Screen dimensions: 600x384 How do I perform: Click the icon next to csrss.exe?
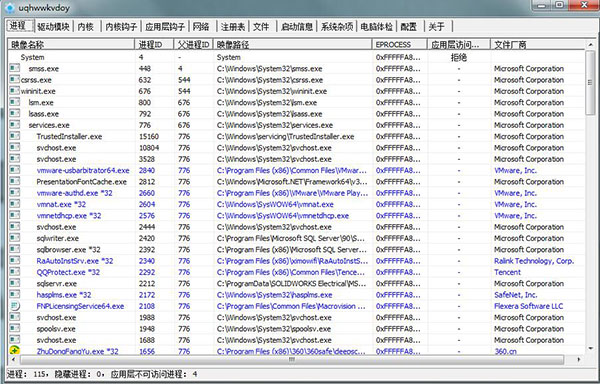pos(15,80)
